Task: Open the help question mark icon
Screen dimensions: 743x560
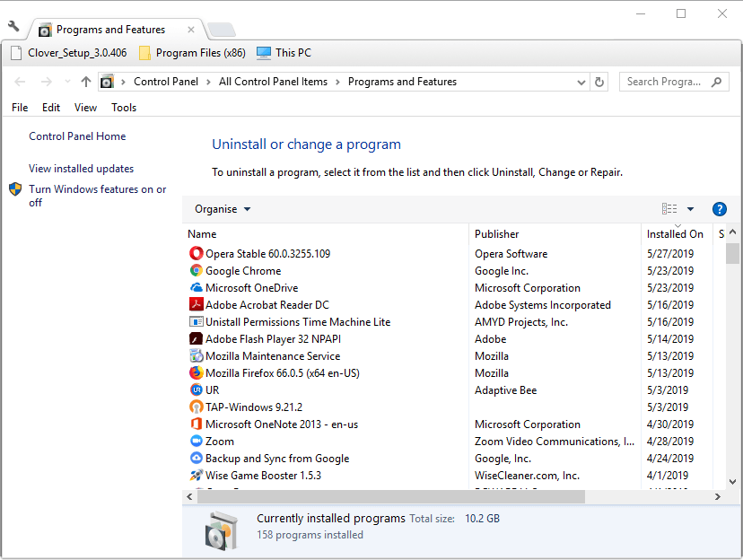Action: 720,209
